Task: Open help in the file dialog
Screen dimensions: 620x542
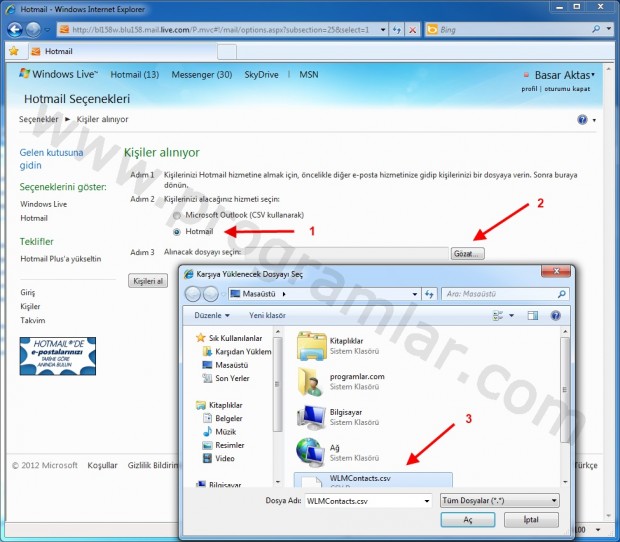Action: pyautogui.click(x=556, y=315)
